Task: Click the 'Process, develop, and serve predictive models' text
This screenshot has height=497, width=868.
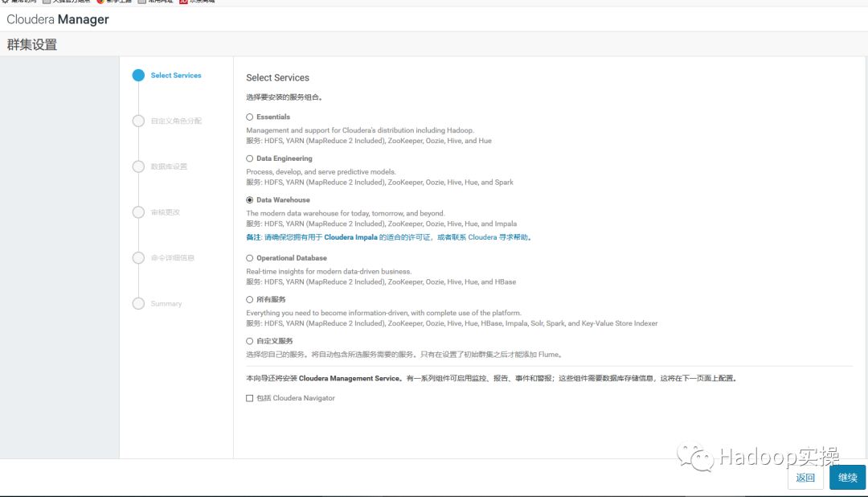Action: click(321, 172)
